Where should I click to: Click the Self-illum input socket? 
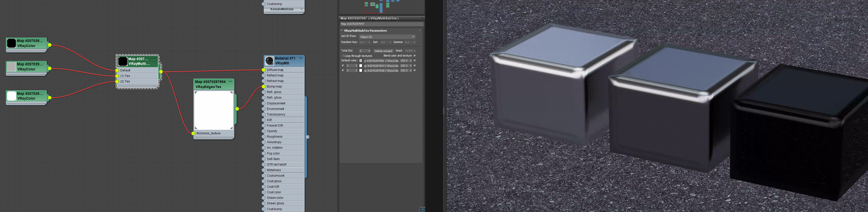tap(264, 159)
